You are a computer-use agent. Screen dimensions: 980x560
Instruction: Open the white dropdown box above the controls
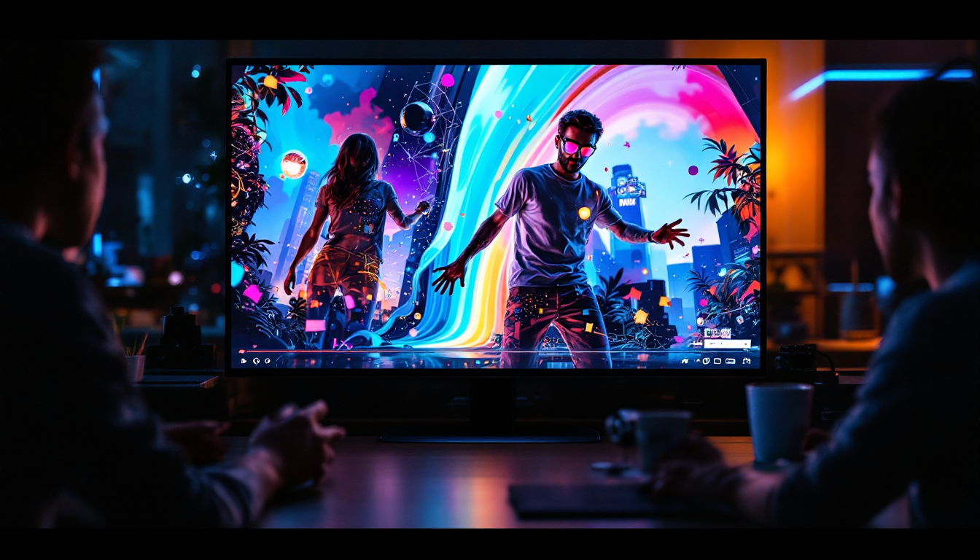click(726, 343)
